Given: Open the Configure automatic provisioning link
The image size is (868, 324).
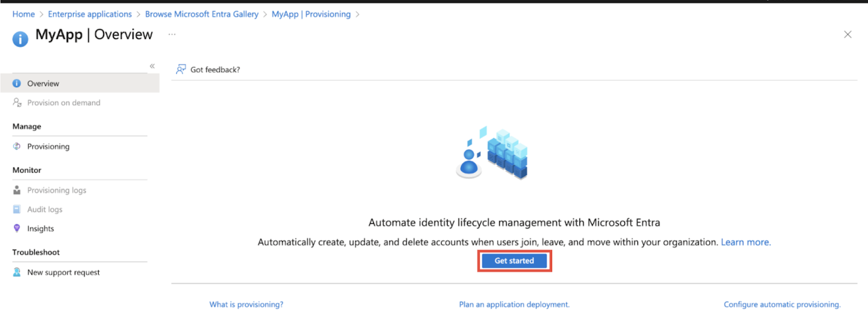Looking at the screenshot, I should (x=782, y=304).
